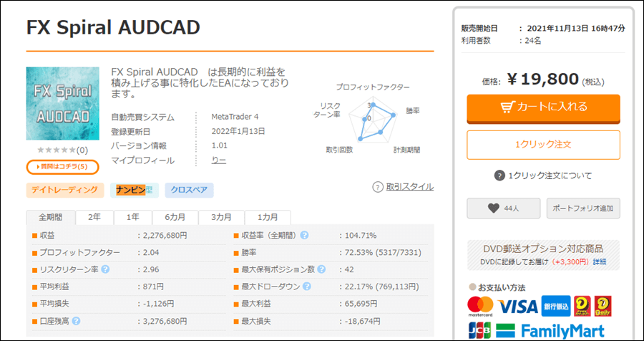Click the リスクリターン率 value 2.96

(151, 270)
